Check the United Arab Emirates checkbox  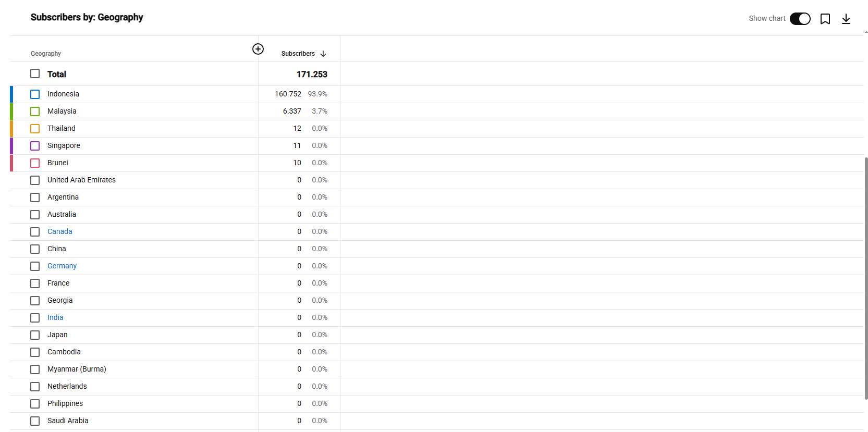pyautogui.click(x=35, y=180)
